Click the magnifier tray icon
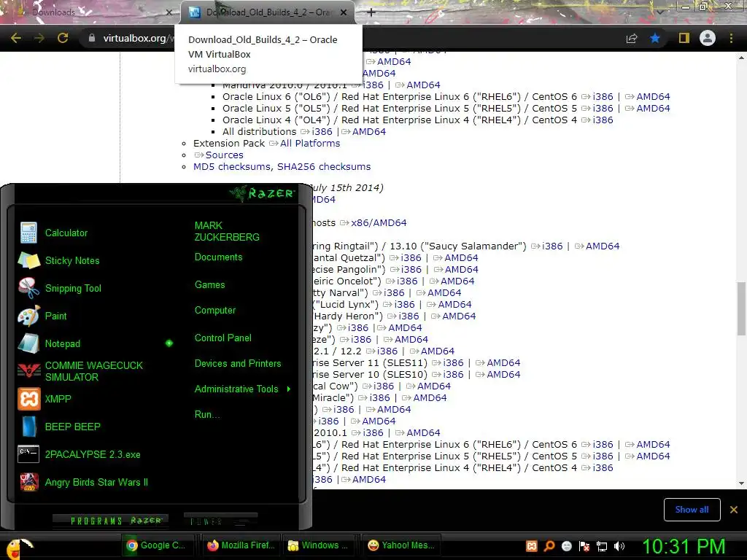 [549, 546]
